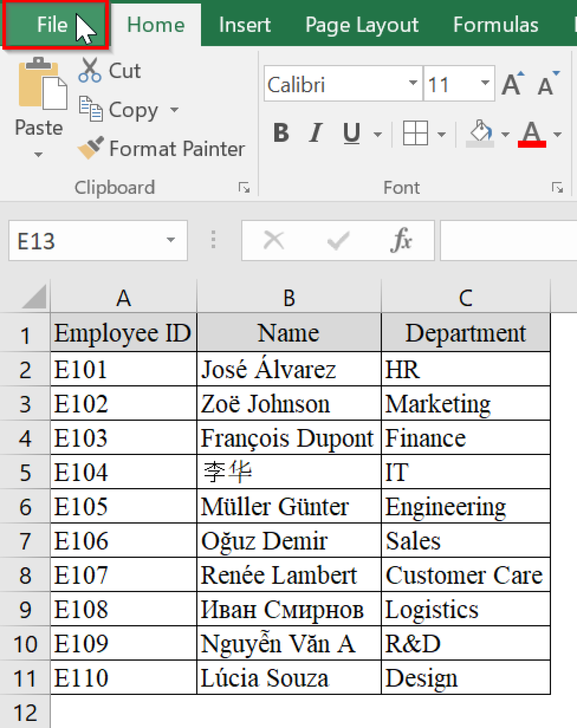The height and width of the screenshot is (728, 577).
Task: Open the Font settings dialog launcher
Action: 557,186
